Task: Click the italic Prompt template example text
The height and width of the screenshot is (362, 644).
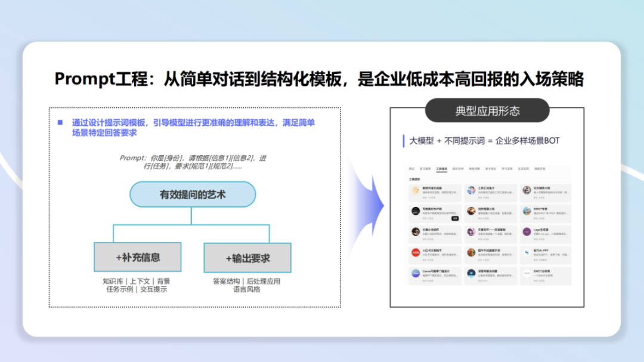Action: pos(193,162)
